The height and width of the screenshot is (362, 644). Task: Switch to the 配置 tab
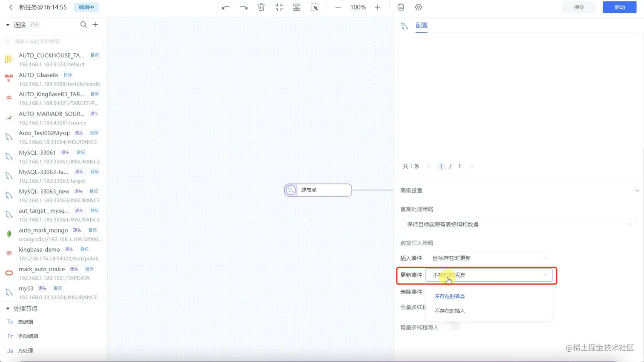(x=421, y=26)
